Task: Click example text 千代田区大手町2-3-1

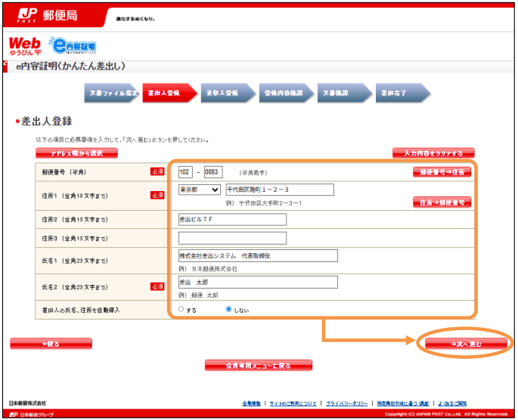Action: [270, 203]
